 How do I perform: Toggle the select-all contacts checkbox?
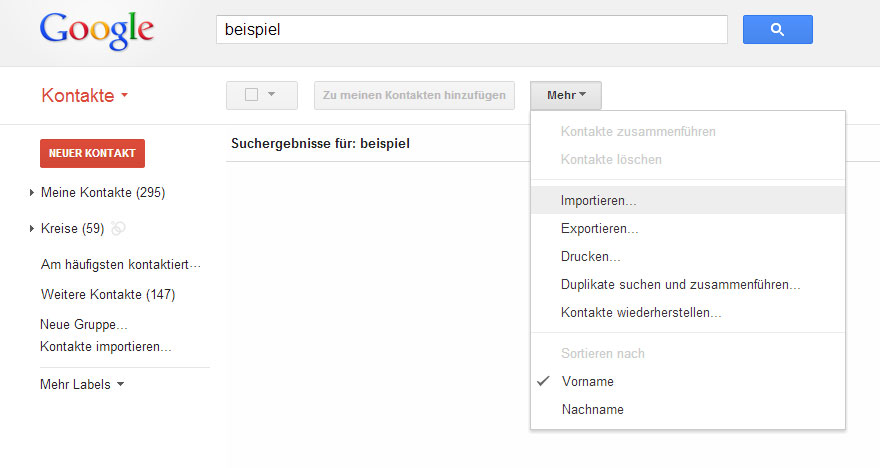click(252, 95)
